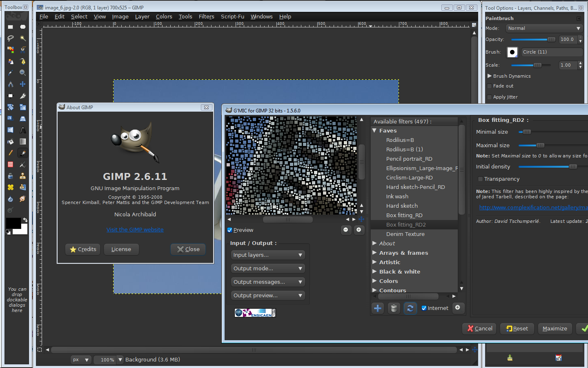This screenshot has width=588, height=368.
Task: Select the Heal bandage tool
Action: pos(11,187)
